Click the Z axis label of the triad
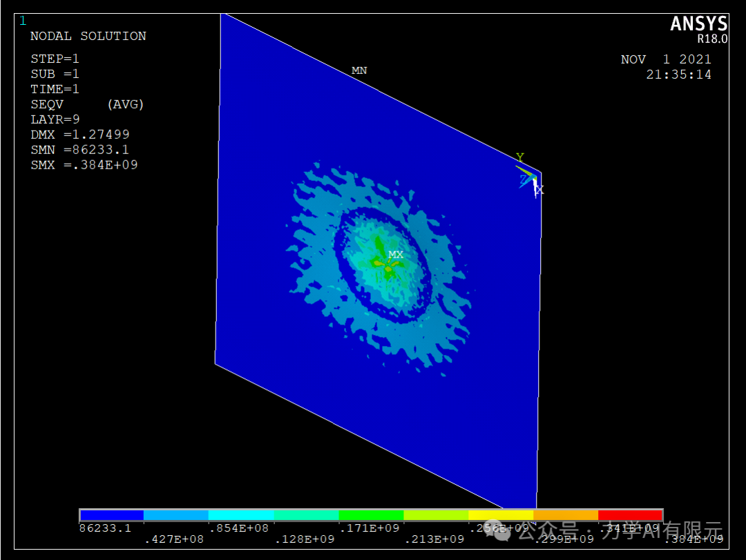The image size is (746, 560). pos(524,180)
